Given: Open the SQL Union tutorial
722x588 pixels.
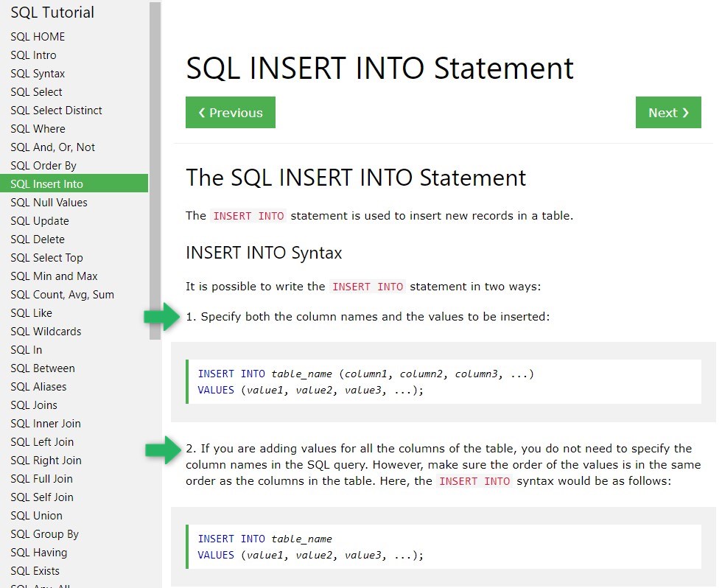Looking at the screenshot, I should coord(37,515).
